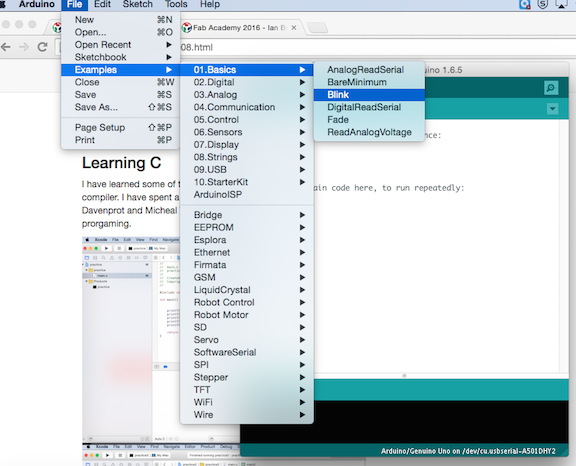Open the EEPROM library examples

pyautogui.click(x=247, y=227)
